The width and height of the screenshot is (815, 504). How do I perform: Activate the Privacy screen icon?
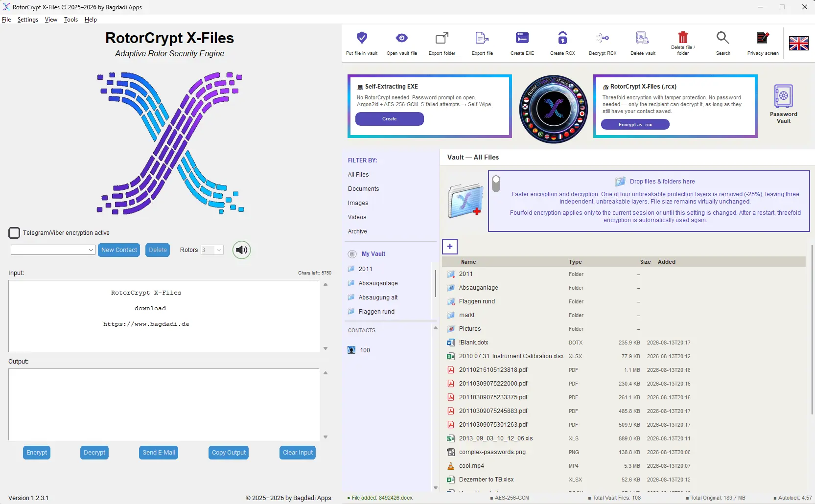pyautogui.click(x=763, y=38)
